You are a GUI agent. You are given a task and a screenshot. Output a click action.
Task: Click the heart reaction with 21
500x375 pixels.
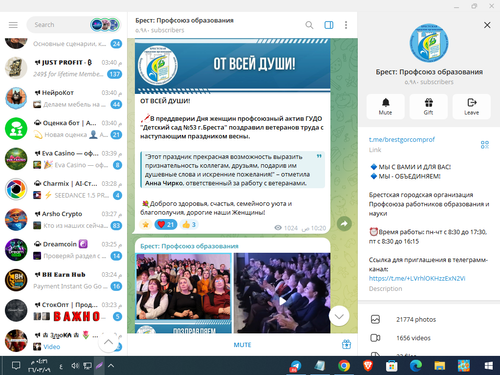166,224
